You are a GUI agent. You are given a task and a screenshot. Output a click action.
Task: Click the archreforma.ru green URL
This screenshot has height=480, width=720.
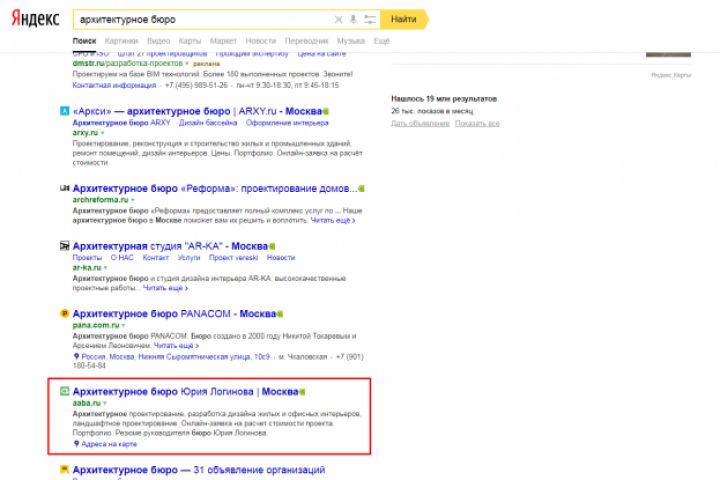click(x=101, y=199)
